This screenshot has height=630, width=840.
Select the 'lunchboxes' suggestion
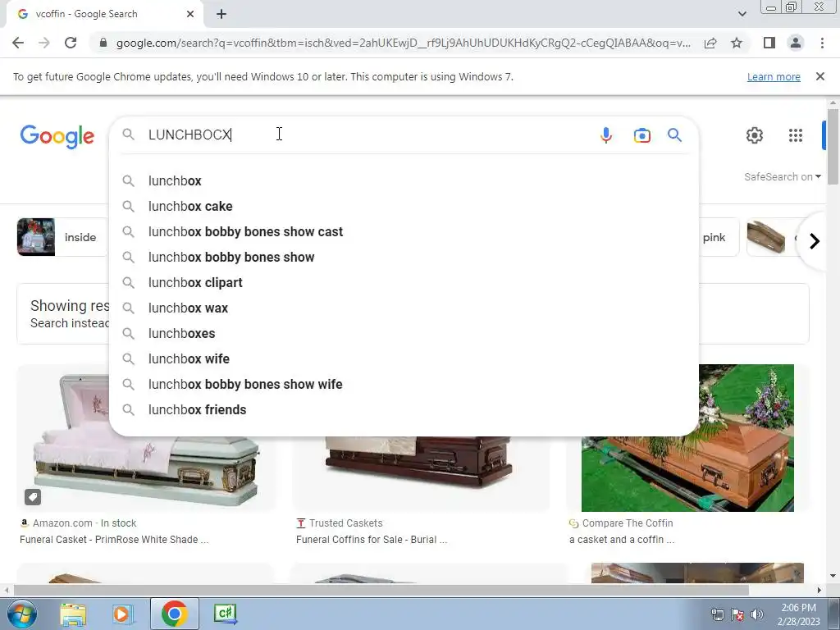pyautogui.click(x=404, y=333)
